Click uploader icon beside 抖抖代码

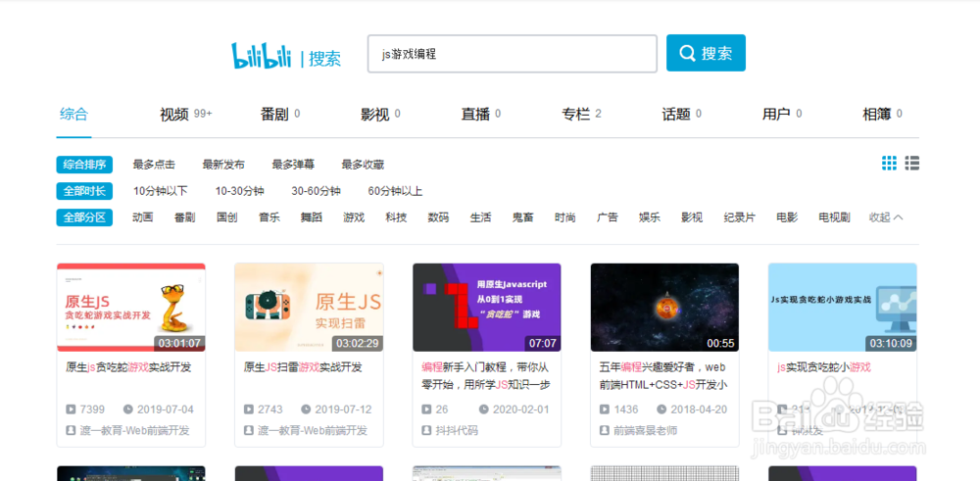[426, 430]
